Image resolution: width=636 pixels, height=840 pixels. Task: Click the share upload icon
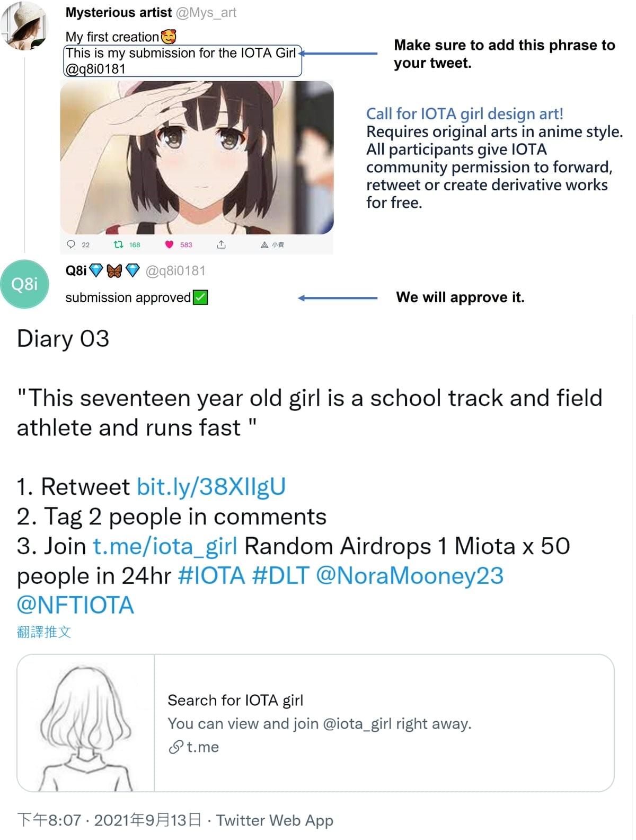[222, 244]
